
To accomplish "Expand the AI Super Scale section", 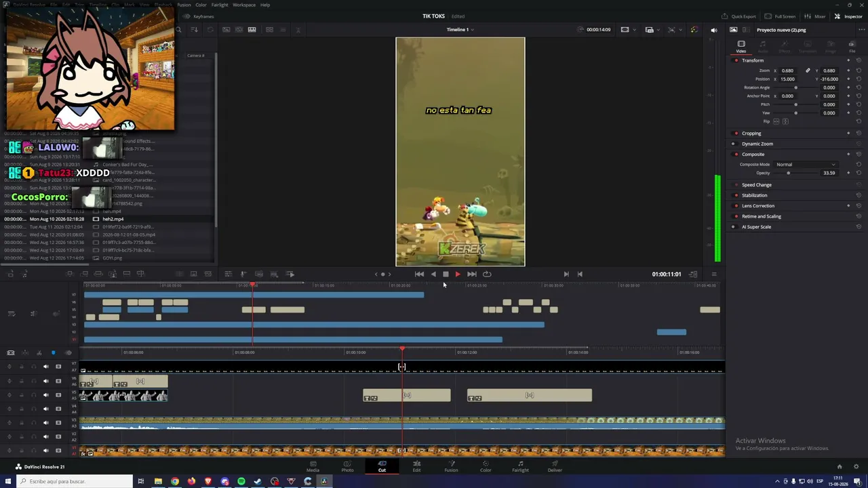I will [757, 227].
